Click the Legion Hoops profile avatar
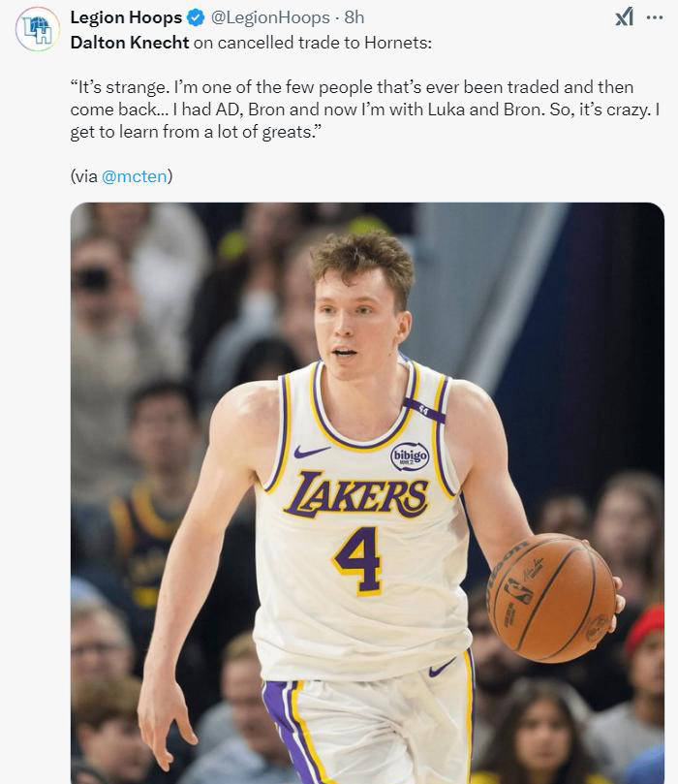The height and width of the screenshot is (784, 678). [x=38, y=29]
